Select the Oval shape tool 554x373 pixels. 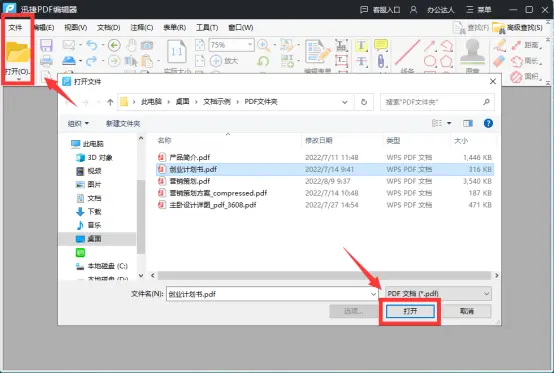pyautogui.click(x=430, y=61)
